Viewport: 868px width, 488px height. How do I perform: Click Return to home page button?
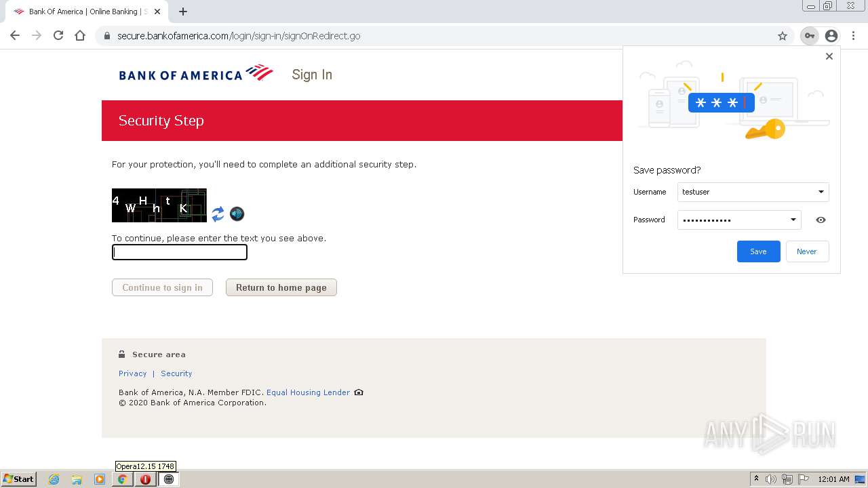(281, 287)
